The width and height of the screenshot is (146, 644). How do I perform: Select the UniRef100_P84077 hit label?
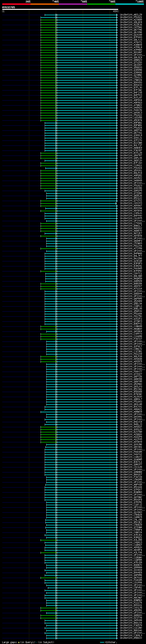click(x=131, y=371)
